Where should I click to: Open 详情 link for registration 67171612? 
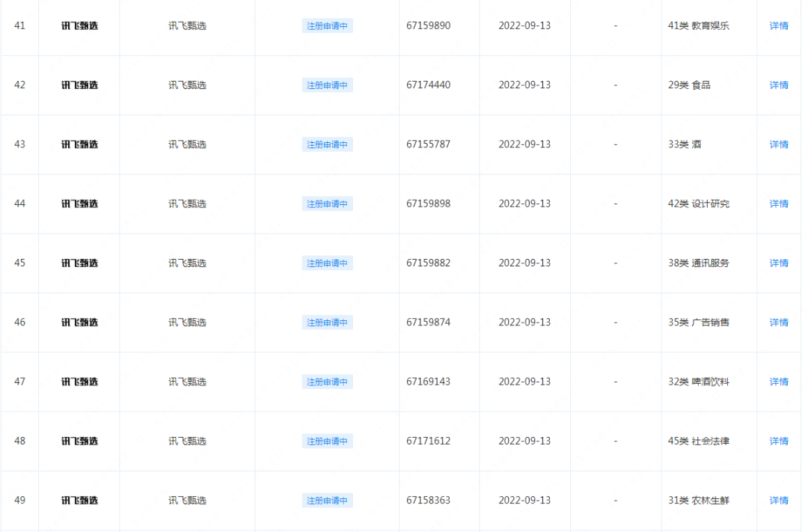779,441
